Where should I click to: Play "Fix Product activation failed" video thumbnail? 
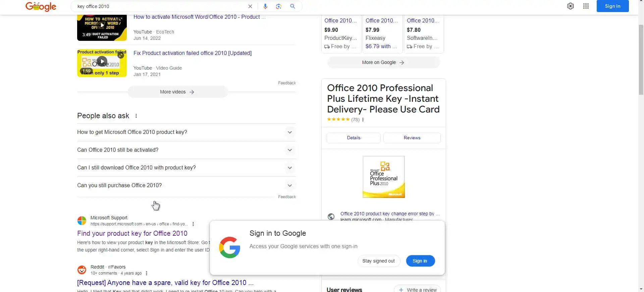point(102,63)
